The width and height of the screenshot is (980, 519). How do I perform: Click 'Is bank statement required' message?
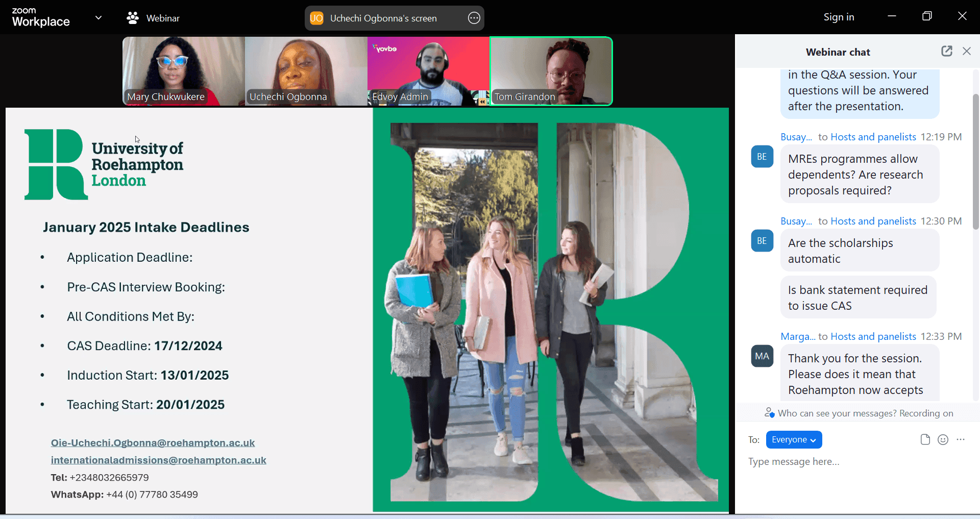pos(859,298)
